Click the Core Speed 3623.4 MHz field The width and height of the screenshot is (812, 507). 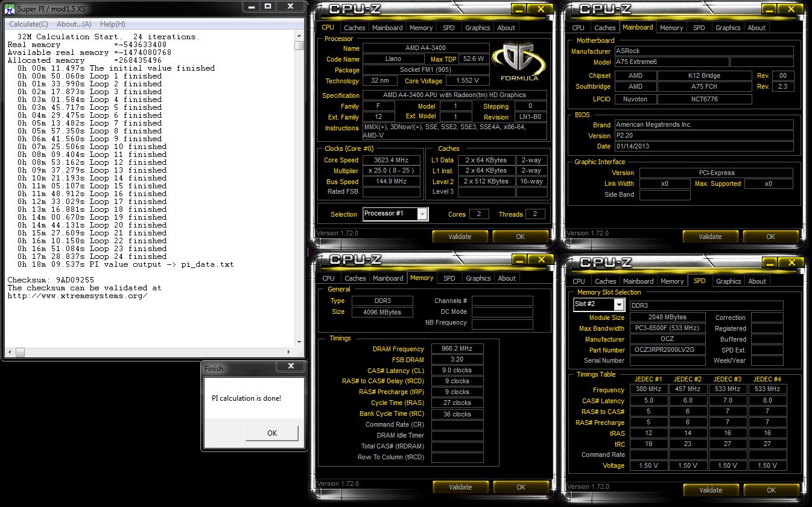tap(392, 161)
